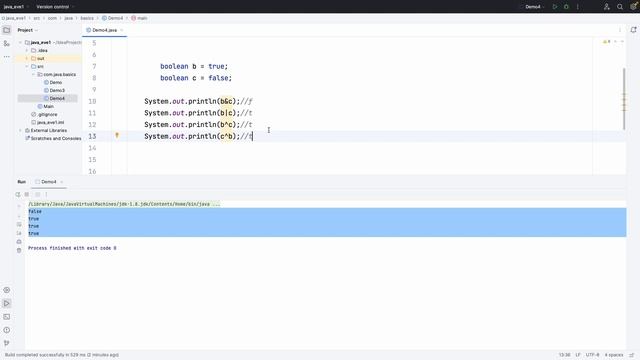Open the Notifications bell icon
The height and width of the screenshot is (360, 640).
click(x=633, y=30)
